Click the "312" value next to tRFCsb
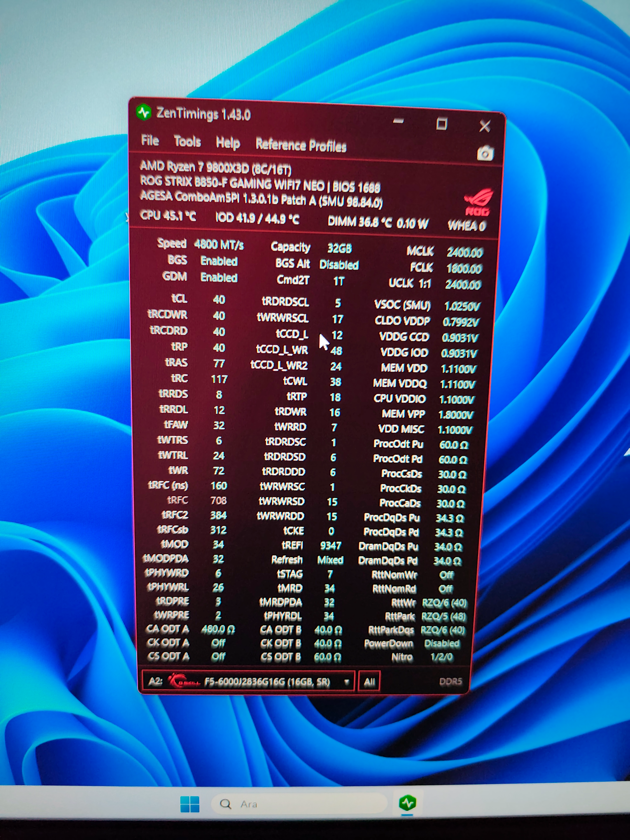Viewport: 630px width, 840px height. pyautogui.click(x=218, y=530)
